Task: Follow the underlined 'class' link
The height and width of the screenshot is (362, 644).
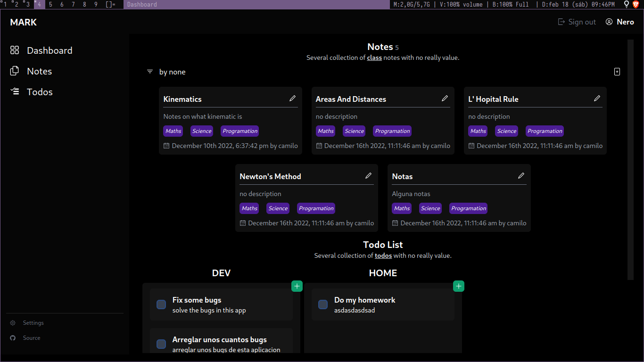Action: pyautogui.click(x=374, y=58)
